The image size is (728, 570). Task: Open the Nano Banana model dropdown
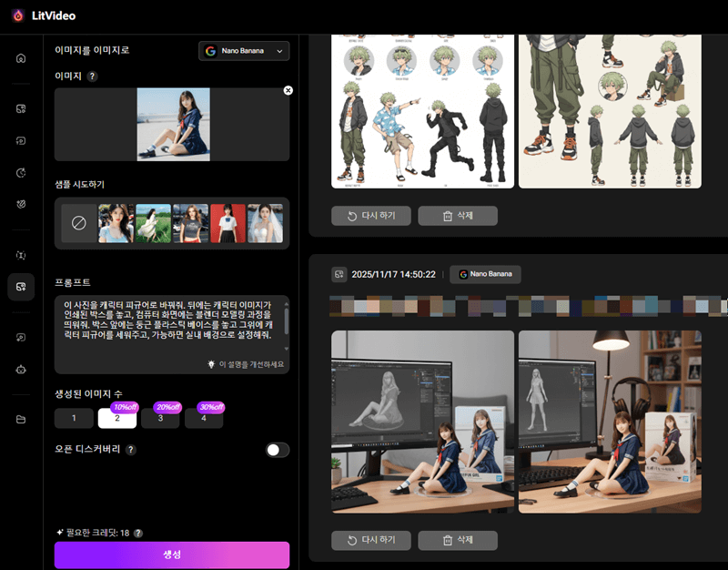[x=244, y=51]
